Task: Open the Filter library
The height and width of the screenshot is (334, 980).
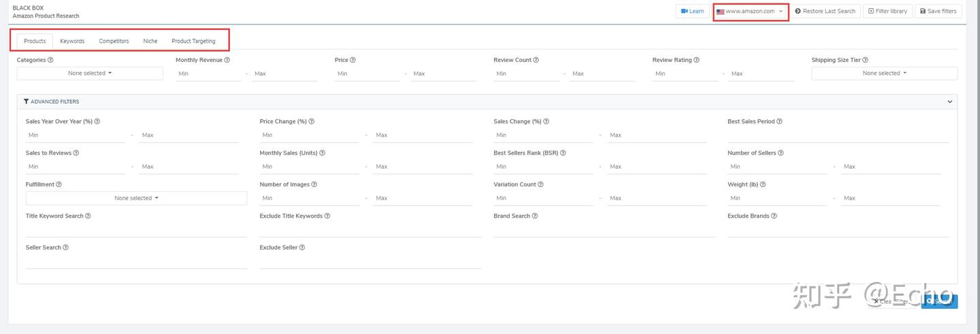Action: (x=887, y=12)
